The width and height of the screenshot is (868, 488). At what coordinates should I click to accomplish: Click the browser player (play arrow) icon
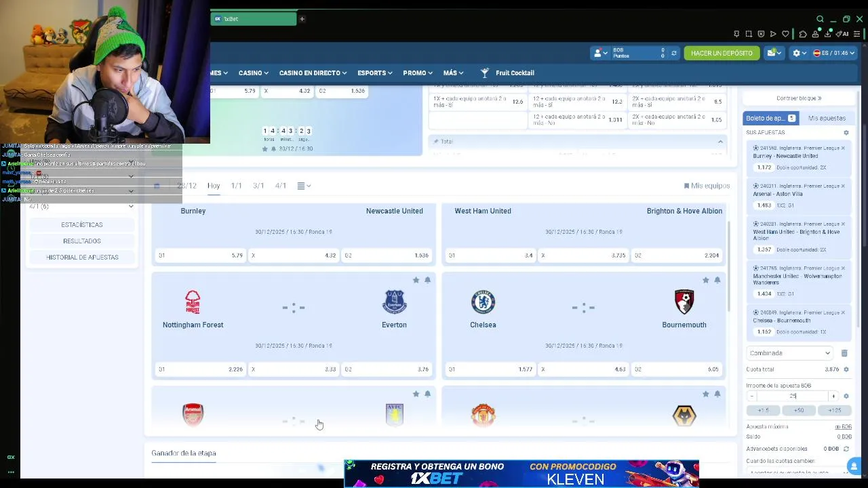pos(773,34)
